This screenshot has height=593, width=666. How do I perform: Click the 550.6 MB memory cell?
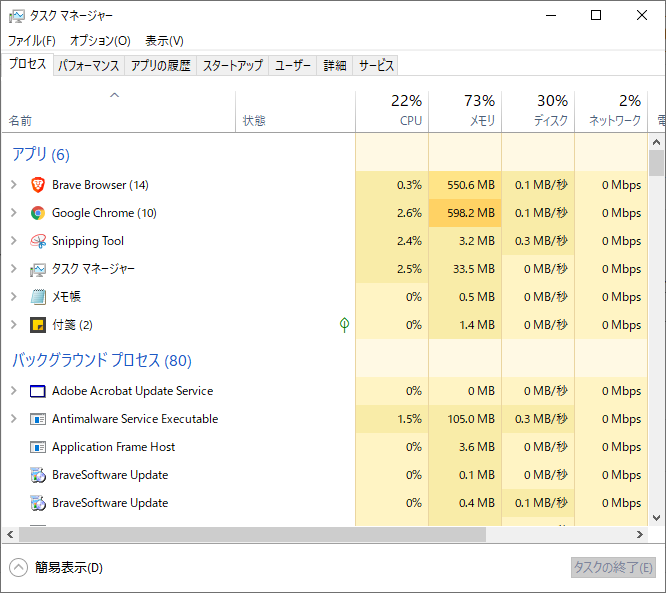tap(465, 185)
